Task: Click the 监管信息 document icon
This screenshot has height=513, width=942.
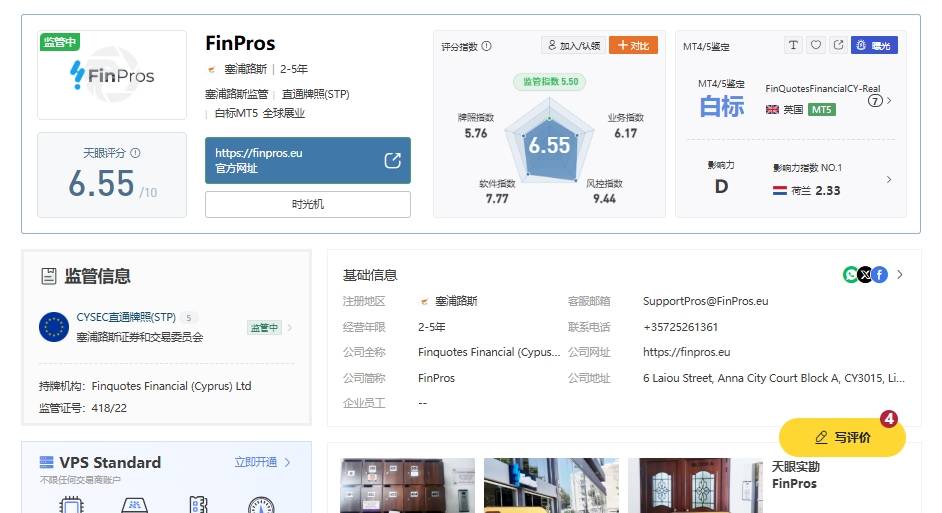Action: (x=49, y=276)
